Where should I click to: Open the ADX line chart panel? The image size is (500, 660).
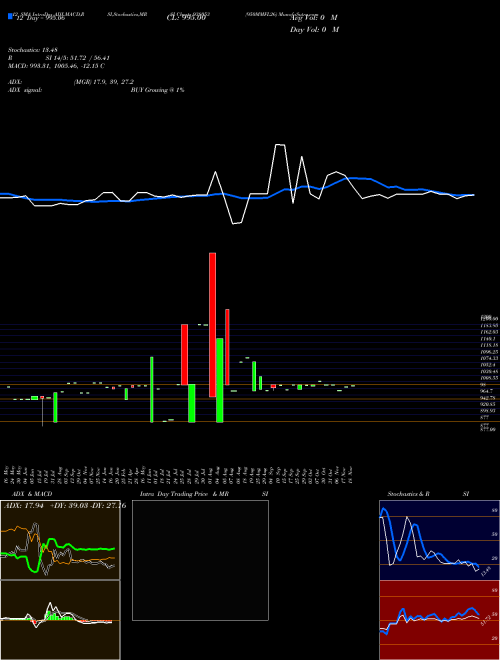pyautogui.click(x=60, y=540)
